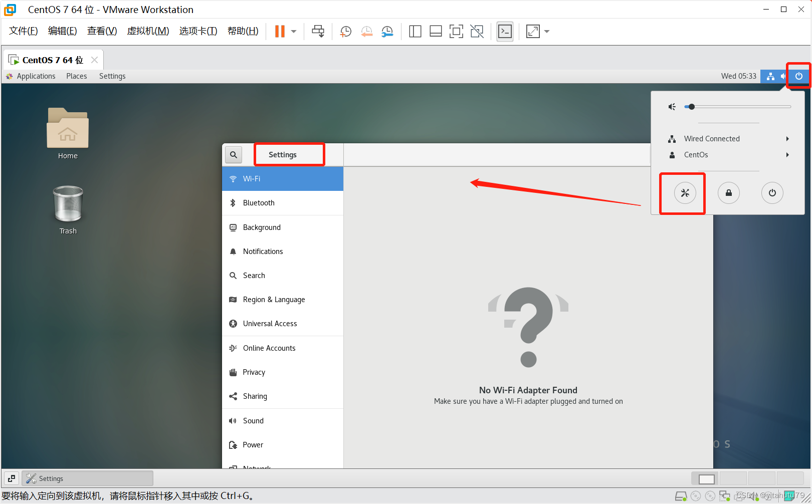The width and height of the screenshot is (812, 504).
Task: Click the Home folder desktop icon
Action: point(68,134)
